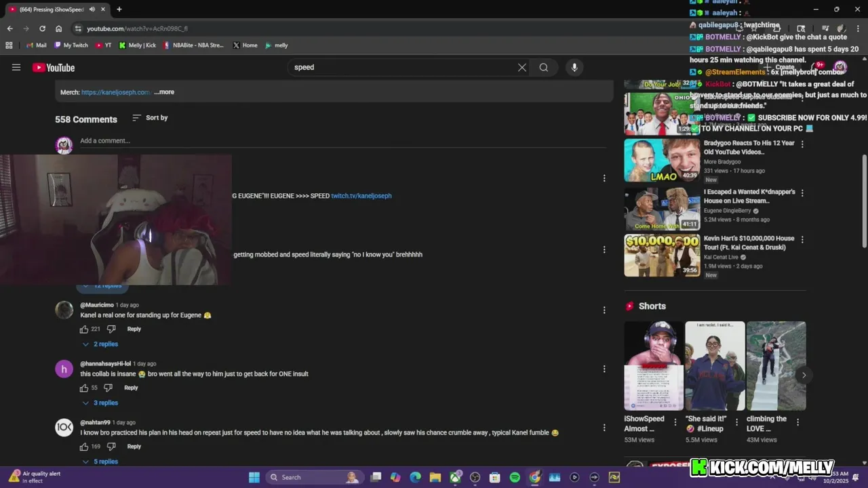868x488 pixels.
Task: Open the She said it! short
Action: click(715, 366)
